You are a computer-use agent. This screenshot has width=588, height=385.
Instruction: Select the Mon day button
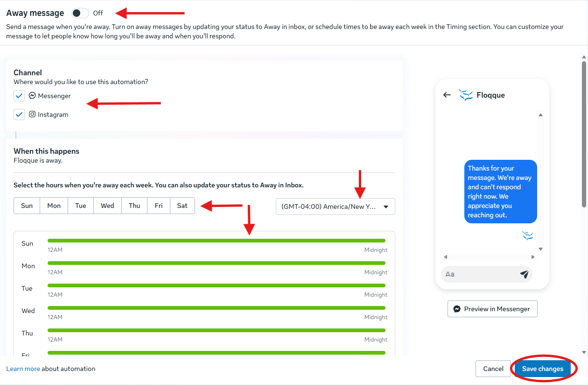(54, 206)
